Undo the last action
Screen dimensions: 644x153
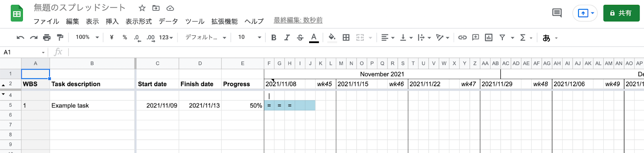coord(20,37)
